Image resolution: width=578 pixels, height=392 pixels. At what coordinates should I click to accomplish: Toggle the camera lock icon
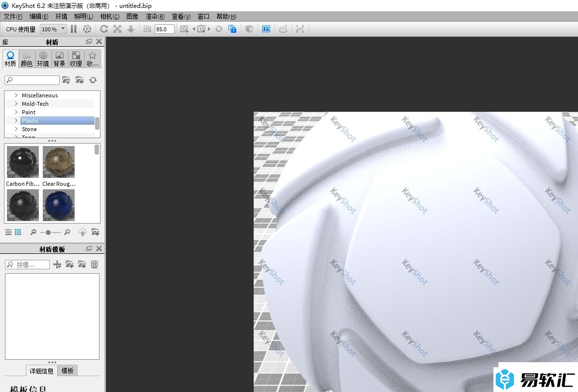(x=232, y=29)
